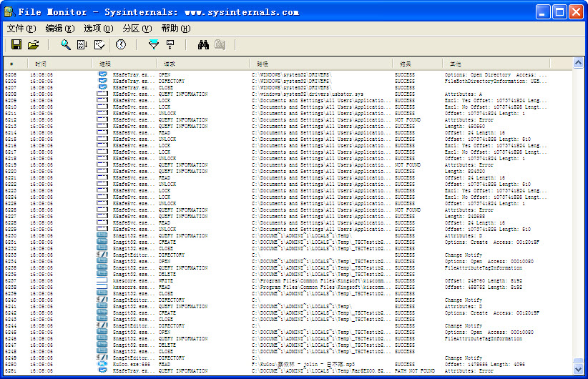Click the NOT FOUND result in row 6212
588x379 pixels.
(x=408, y=119)
